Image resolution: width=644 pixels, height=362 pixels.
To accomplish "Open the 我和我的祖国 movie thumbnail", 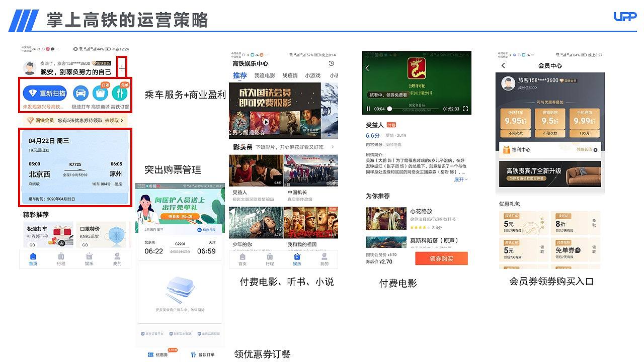I will [x=310, y=223].
